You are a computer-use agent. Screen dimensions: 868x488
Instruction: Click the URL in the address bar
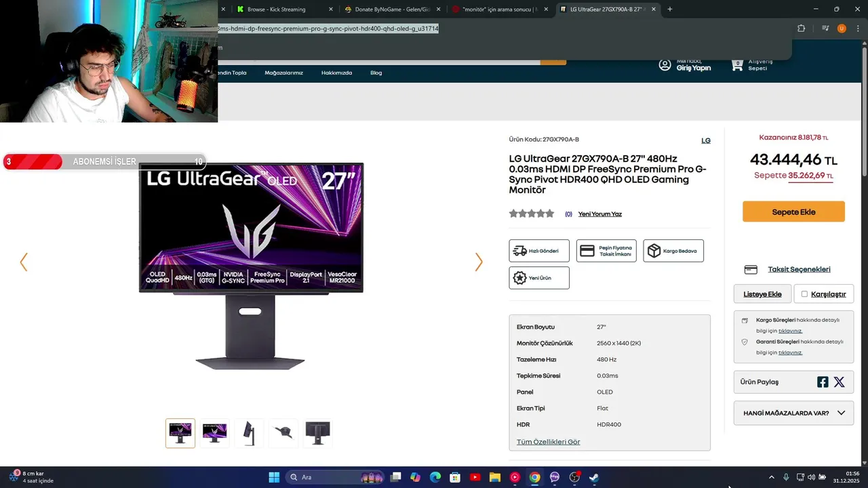(x=329, y=28)
